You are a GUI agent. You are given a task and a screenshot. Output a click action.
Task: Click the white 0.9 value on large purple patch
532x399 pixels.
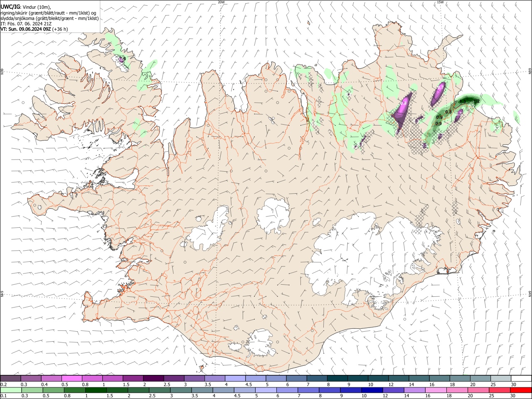(403, 103)
